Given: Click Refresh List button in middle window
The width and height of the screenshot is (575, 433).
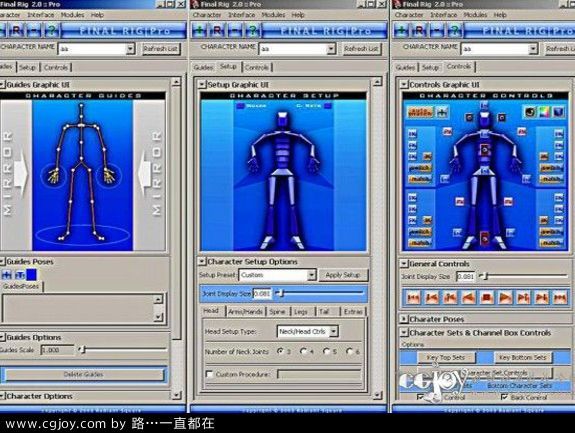Looking at the screenshot, I should tap(361, 49).
